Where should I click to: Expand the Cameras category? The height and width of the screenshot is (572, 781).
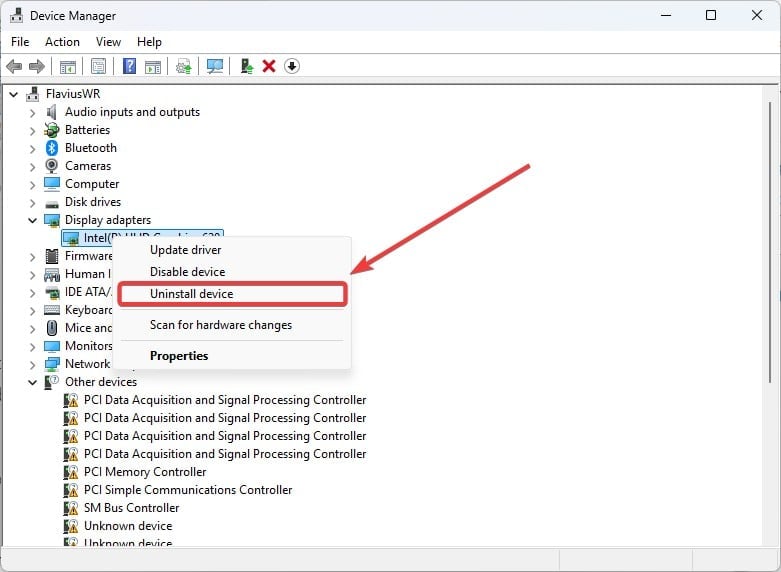click(x=33, y=166)
